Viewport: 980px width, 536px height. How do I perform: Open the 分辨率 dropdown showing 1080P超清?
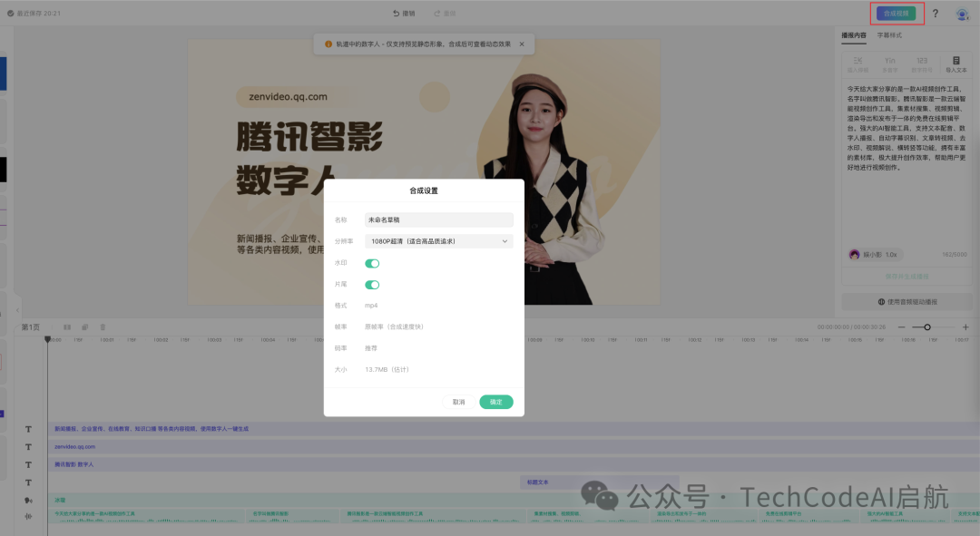(x=439, y=241)
